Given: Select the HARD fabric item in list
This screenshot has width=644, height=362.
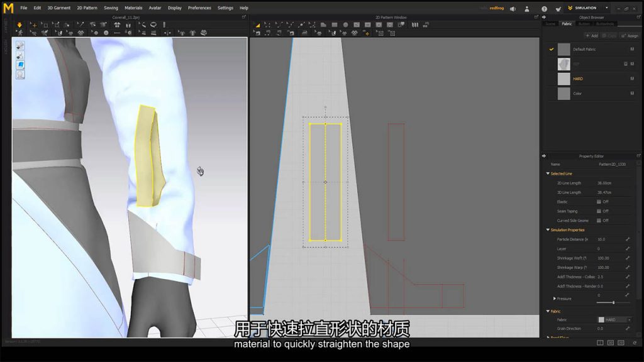Looking at the screenshot, I should pyautogui.click(x=577, y=79).
